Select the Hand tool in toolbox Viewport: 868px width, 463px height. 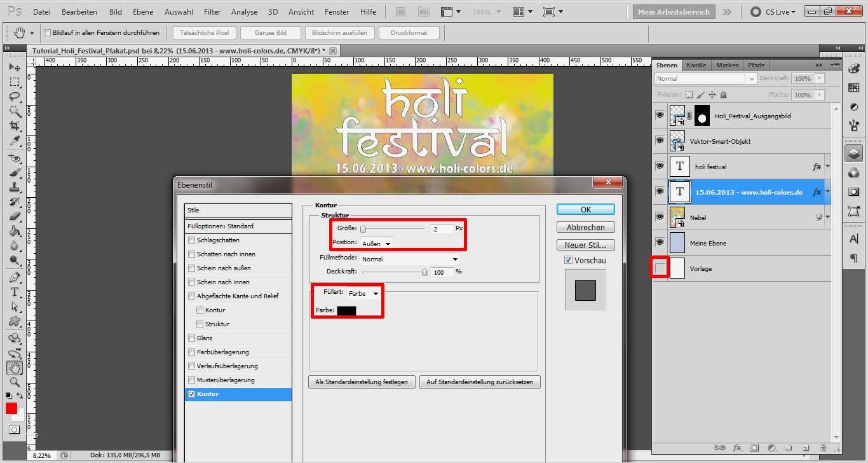coord(15,368)
